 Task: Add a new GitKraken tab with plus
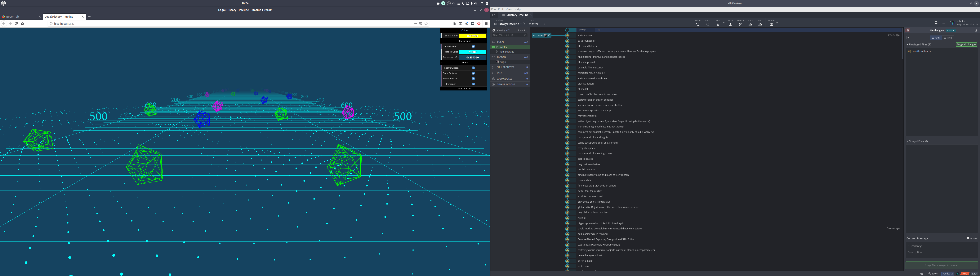537,15
